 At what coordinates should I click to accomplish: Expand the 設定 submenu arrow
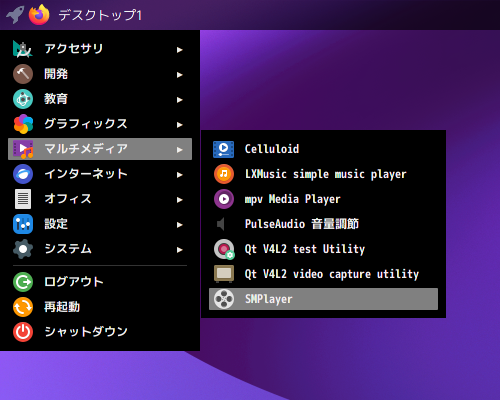click(x=180, y=225)
